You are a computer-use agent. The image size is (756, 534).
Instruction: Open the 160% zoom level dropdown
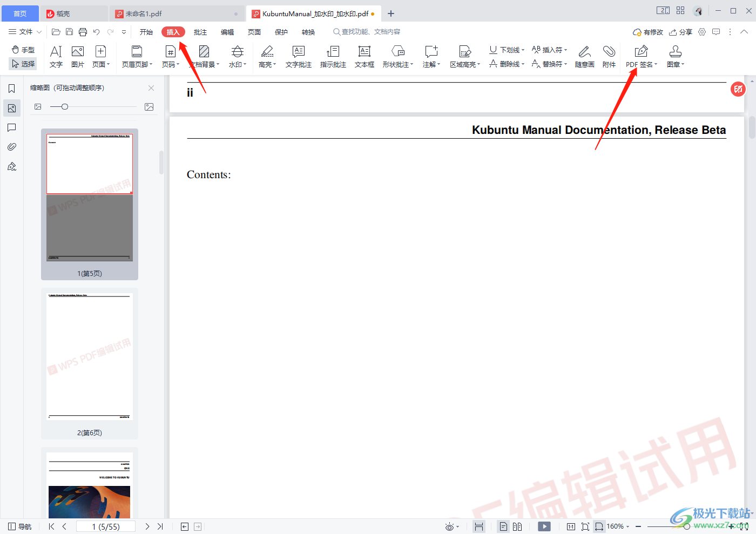[618, 526]
